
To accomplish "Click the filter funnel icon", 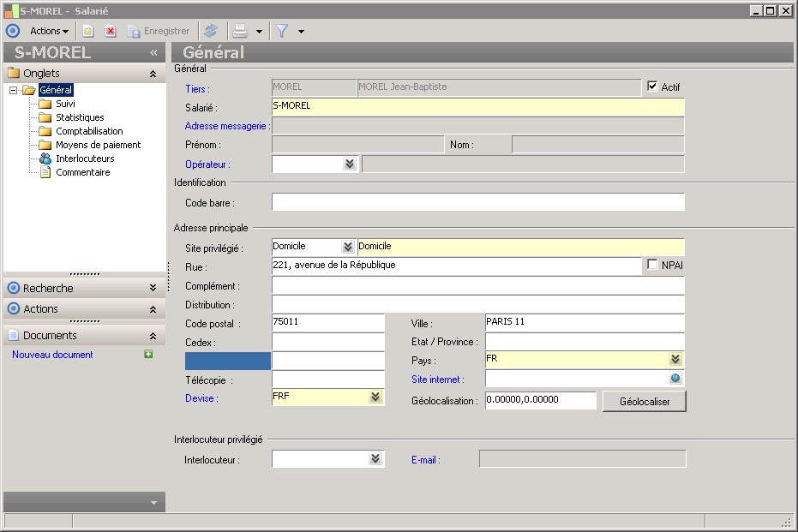I will coord(281,31).
